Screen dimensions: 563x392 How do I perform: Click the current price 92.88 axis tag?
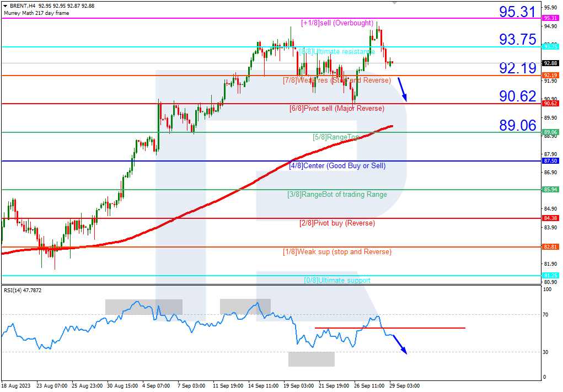[x=550, y=63]
